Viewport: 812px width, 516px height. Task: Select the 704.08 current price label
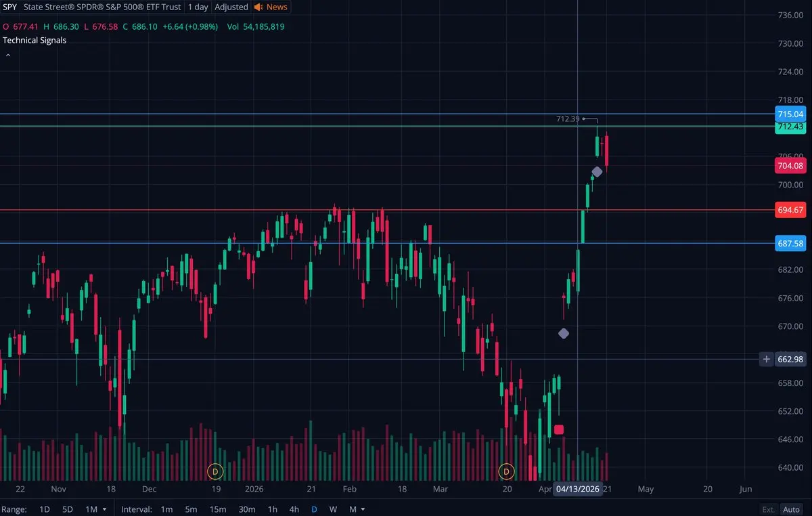click(790, 165)
